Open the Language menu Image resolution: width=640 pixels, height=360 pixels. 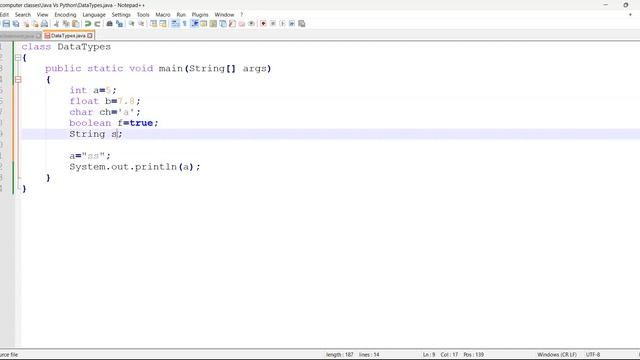94,15
